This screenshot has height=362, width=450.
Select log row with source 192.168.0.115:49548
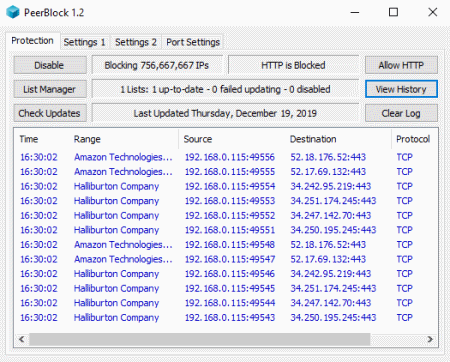226,245
